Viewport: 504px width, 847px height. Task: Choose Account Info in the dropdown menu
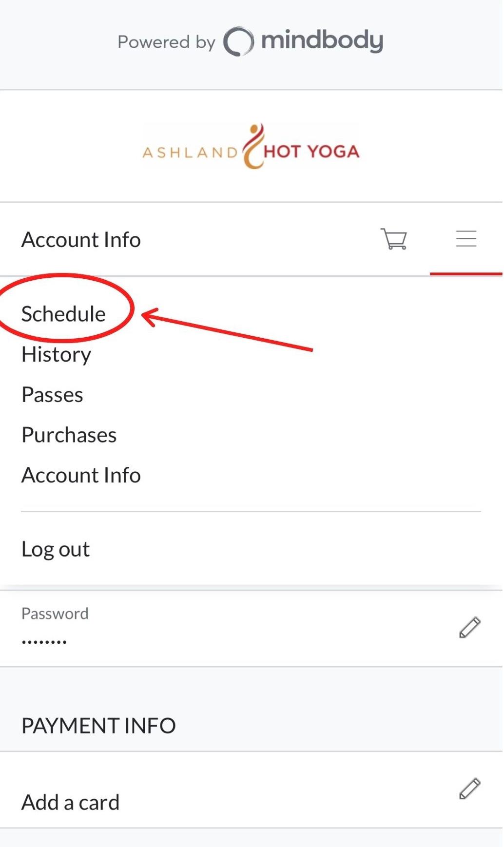[x=81, y=476]
